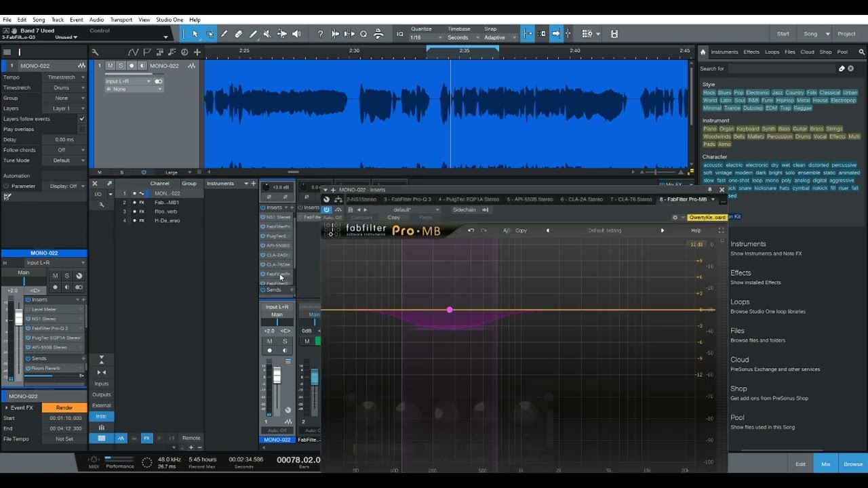Toggle input monitoring on the MONO-022 track

(x=142, y=66)
